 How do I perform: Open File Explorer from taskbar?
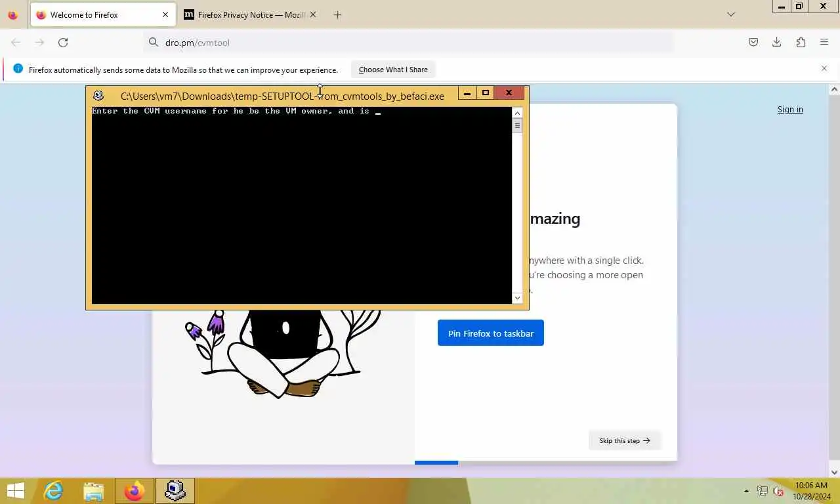[x=94, y=491]
